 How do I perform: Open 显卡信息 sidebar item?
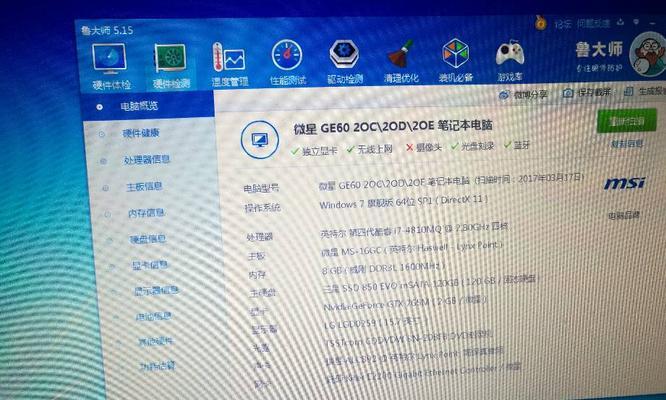point(150,265)
